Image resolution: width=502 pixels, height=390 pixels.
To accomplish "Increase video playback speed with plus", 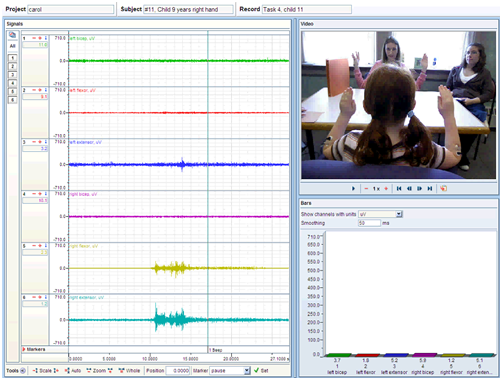I will coord(386,189).
